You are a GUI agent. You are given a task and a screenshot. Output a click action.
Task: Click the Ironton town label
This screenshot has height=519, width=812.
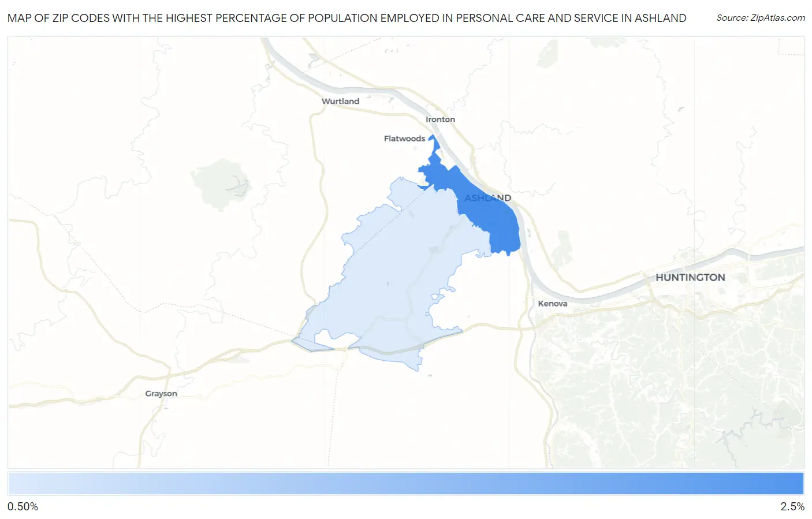(x=440, y=120)
